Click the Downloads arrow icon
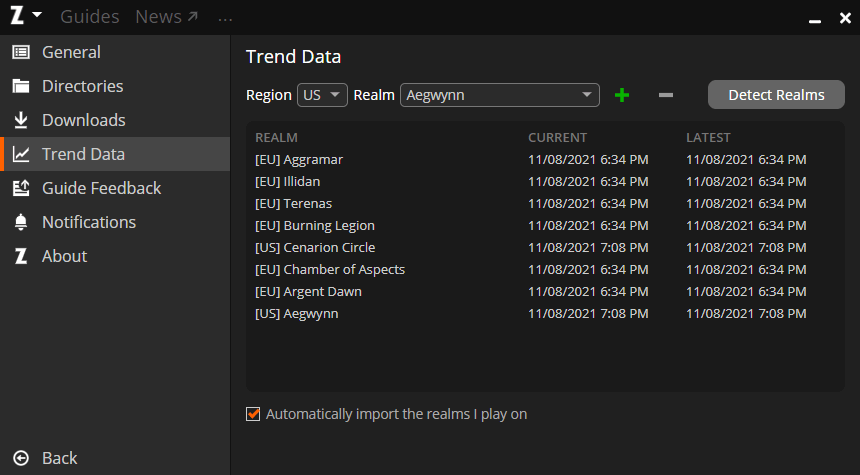860x475 pixels. coord(21,120)
